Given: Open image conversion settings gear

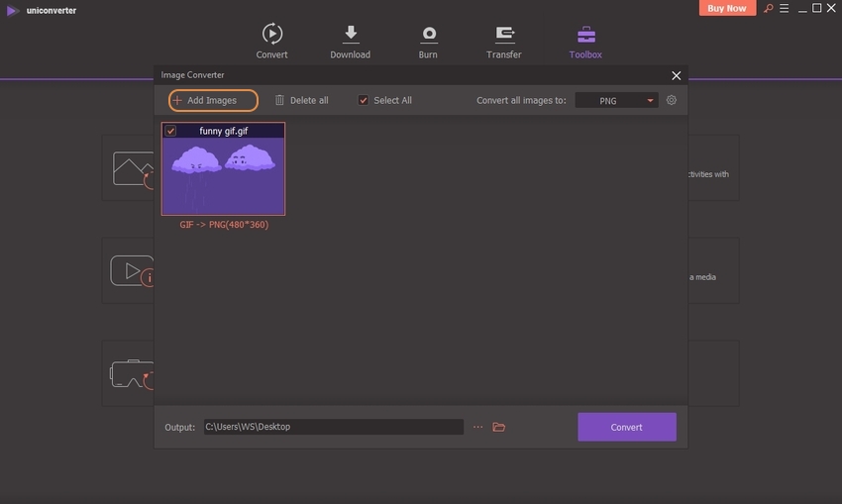Looking at the screenshot, I should (672, 100).
